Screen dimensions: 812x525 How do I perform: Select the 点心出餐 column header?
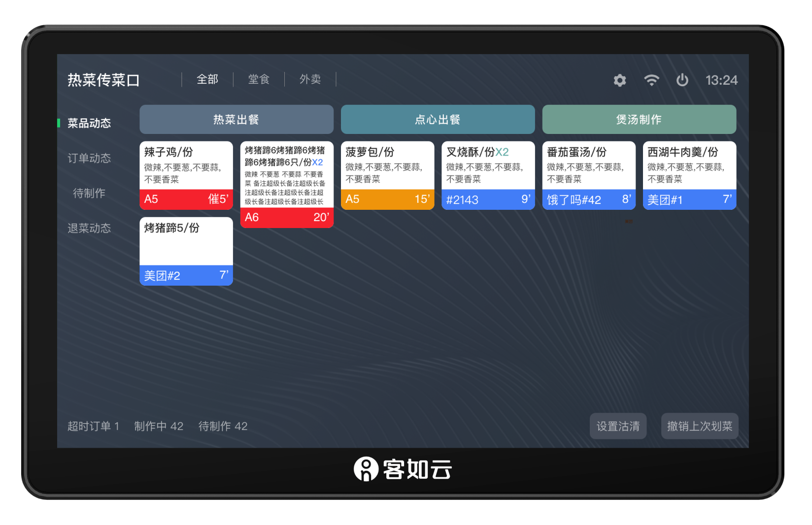[x=438, y=119]
